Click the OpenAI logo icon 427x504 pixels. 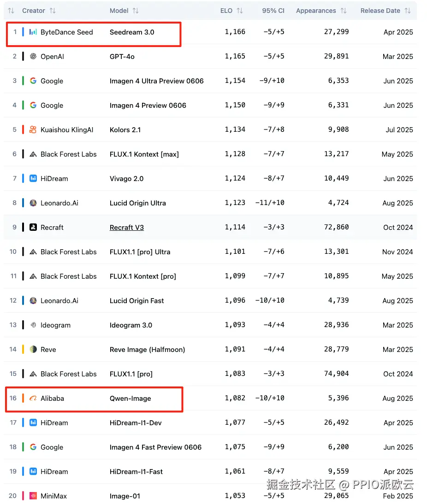point(33,56)
